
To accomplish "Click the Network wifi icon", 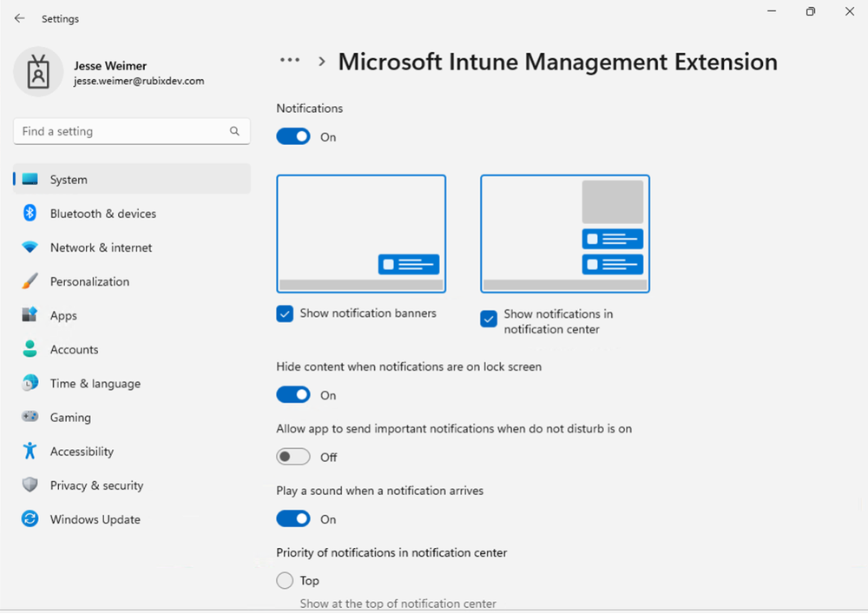I will 30,247.
